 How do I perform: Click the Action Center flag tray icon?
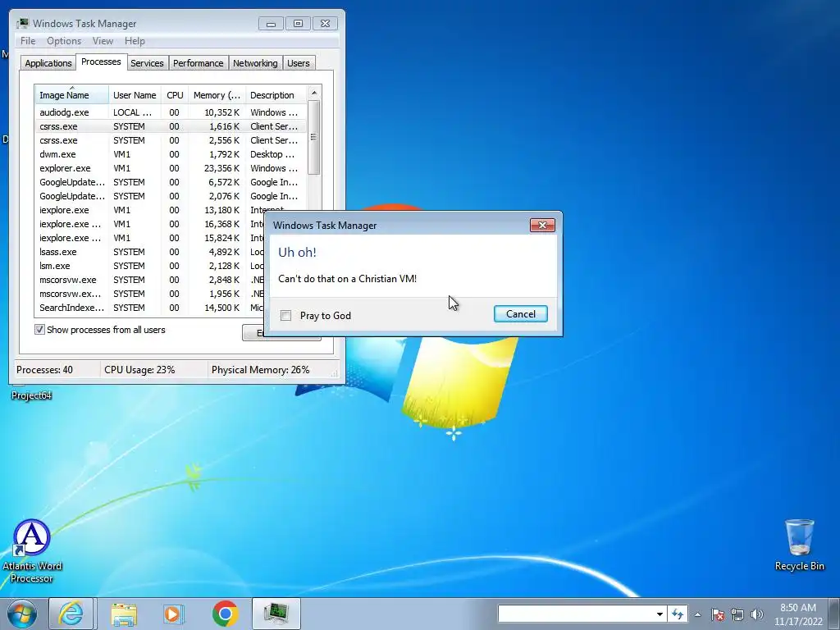click(718, 614)
